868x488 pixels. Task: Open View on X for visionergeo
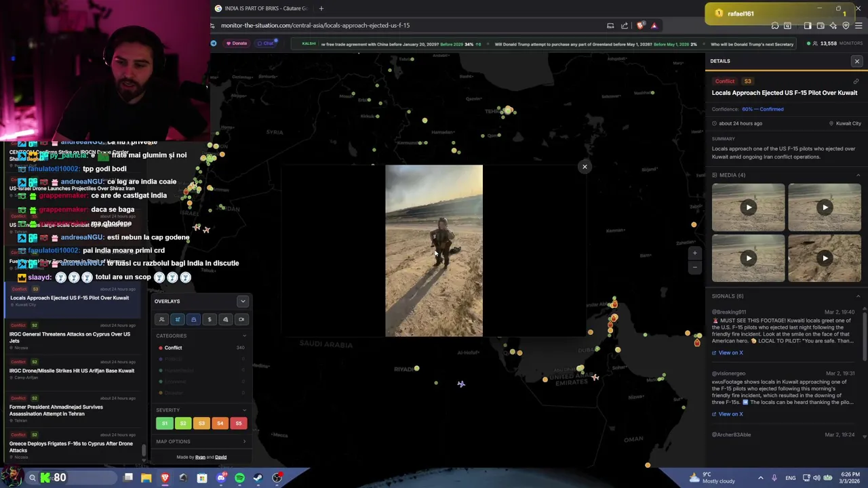coord(727,414)
